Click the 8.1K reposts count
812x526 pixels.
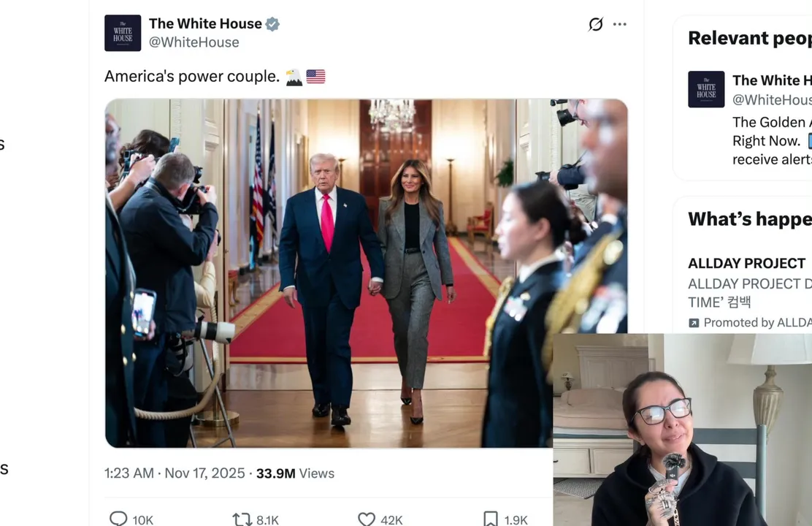click(x=267, y=519)
